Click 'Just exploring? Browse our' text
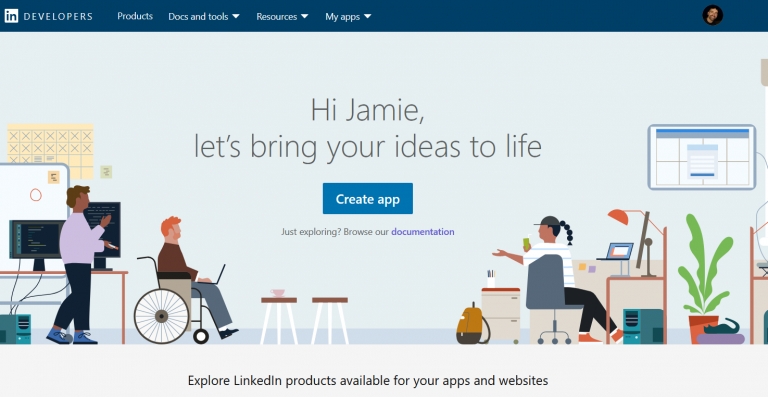This screenshot has width=768, height=397. [335, 232]
